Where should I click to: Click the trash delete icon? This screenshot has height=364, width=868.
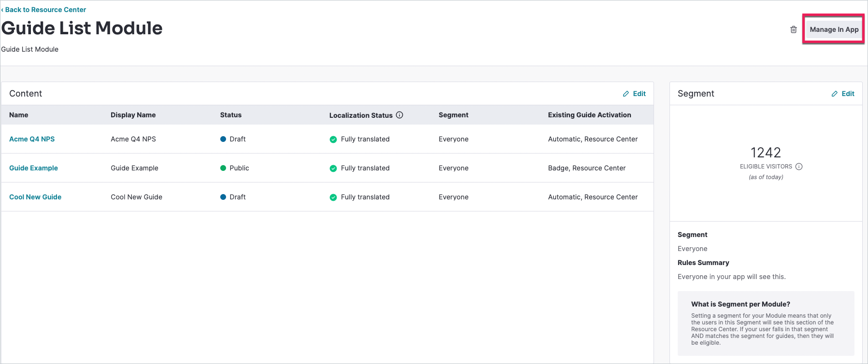click(x=794, y=29)
